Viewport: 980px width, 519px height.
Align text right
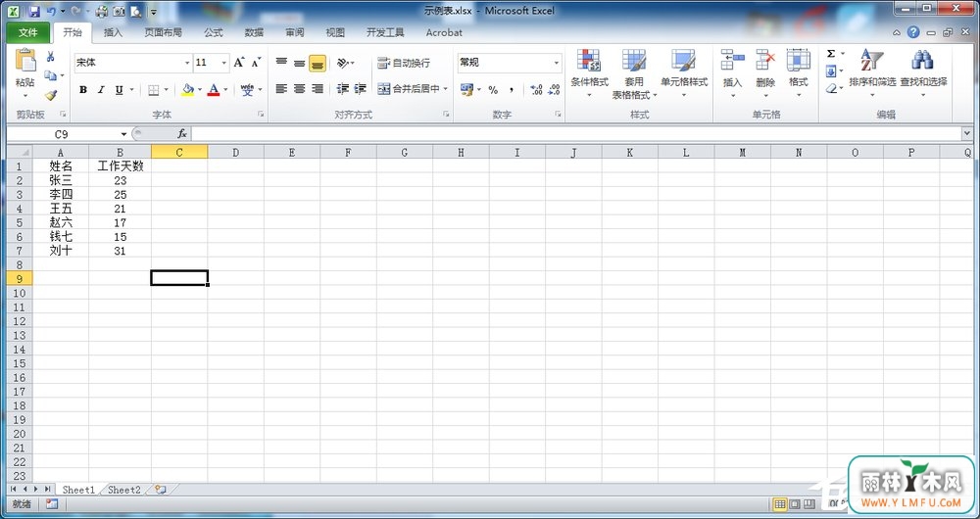click(x=318, y=89)
